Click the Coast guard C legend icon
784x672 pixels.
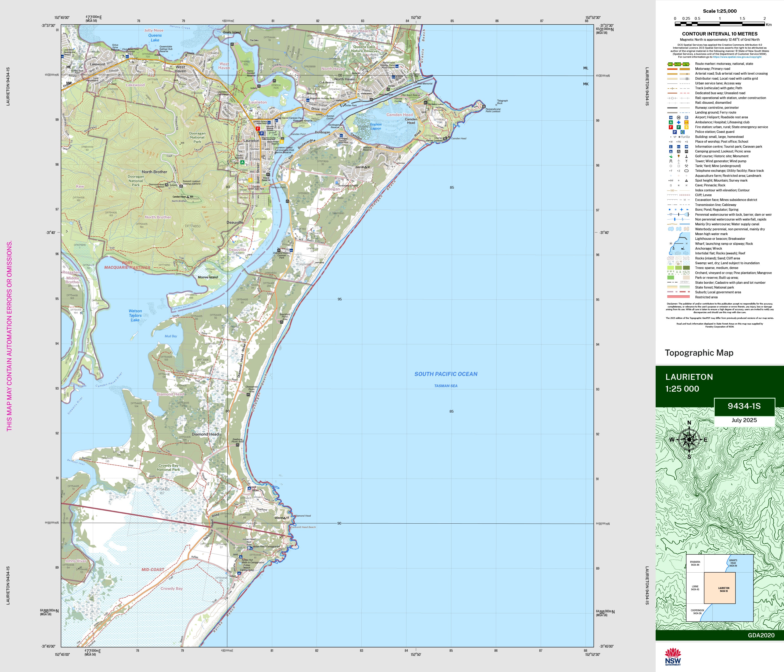[683, 132]
